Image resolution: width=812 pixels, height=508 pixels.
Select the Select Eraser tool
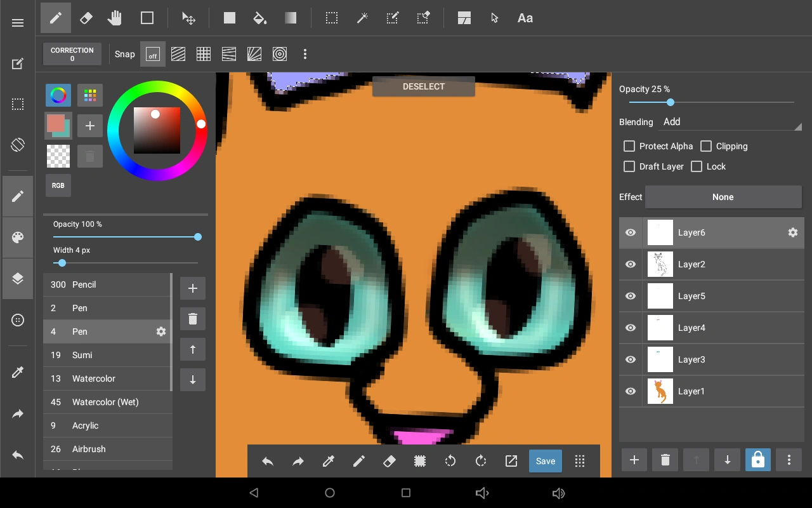[x=423, y=18]
